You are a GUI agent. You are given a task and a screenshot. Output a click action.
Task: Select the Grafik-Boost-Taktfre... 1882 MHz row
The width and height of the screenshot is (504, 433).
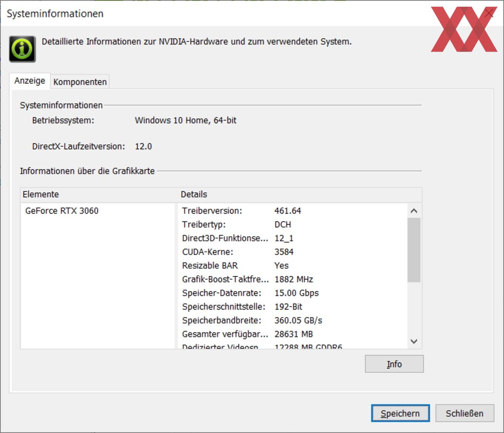pos(293,280)
